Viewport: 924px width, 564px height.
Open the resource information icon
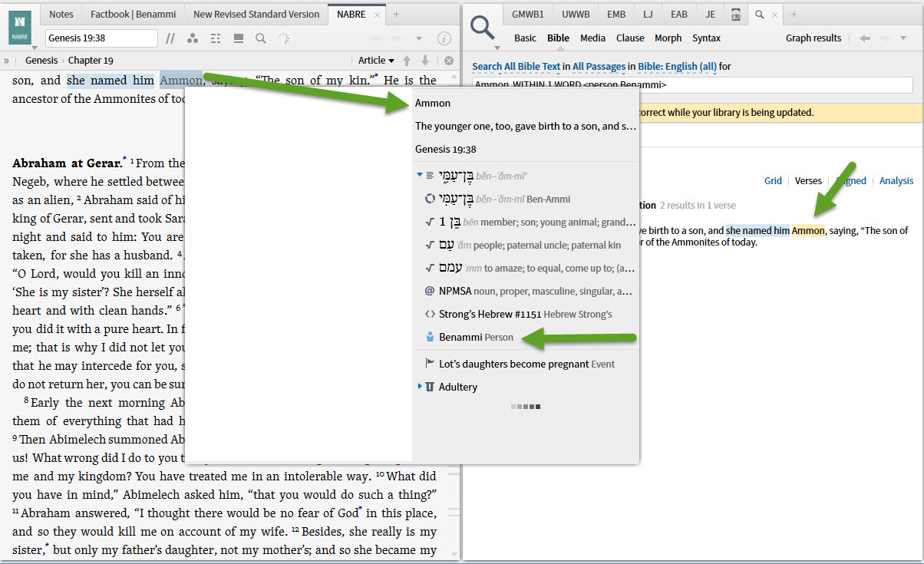pos(444,38)
